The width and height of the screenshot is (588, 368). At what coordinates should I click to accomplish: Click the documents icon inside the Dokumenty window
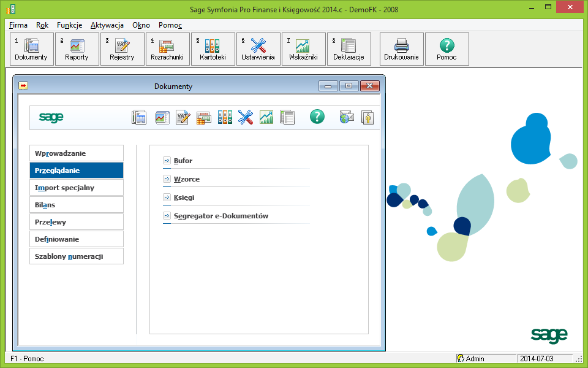tap(139, 117)
